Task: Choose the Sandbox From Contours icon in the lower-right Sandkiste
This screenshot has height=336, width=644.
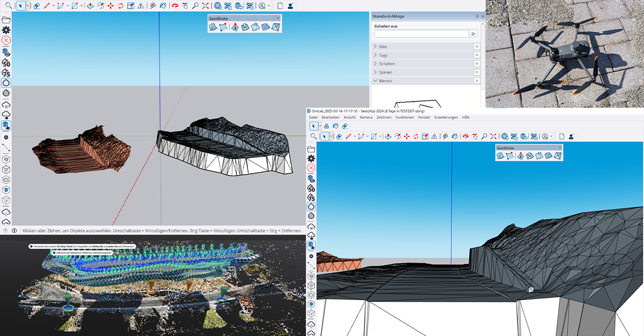Action: tap(500, 156)
